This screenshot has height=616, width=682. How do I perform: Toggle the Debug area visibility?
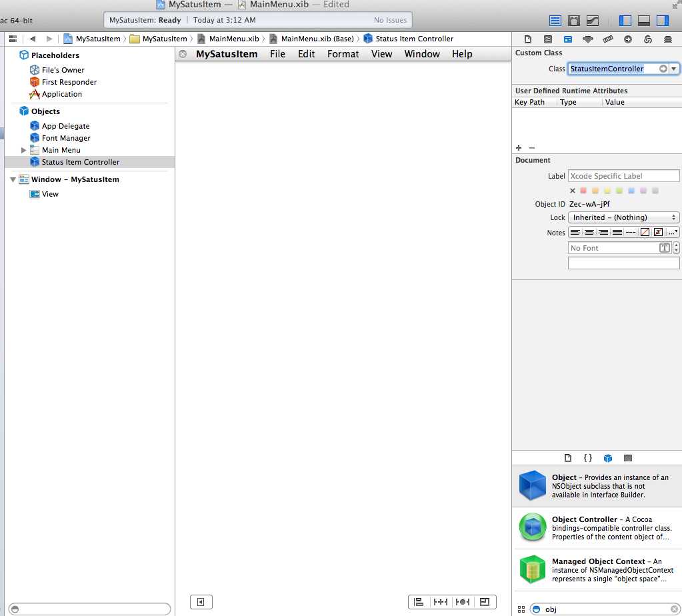tap(644, 21)
